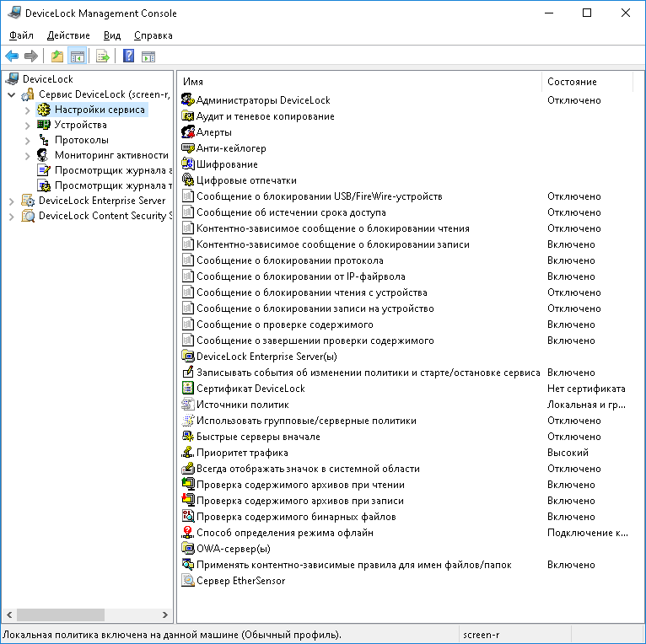Click the Проверка содержимого архивов при записи icon

pos(188,501)
